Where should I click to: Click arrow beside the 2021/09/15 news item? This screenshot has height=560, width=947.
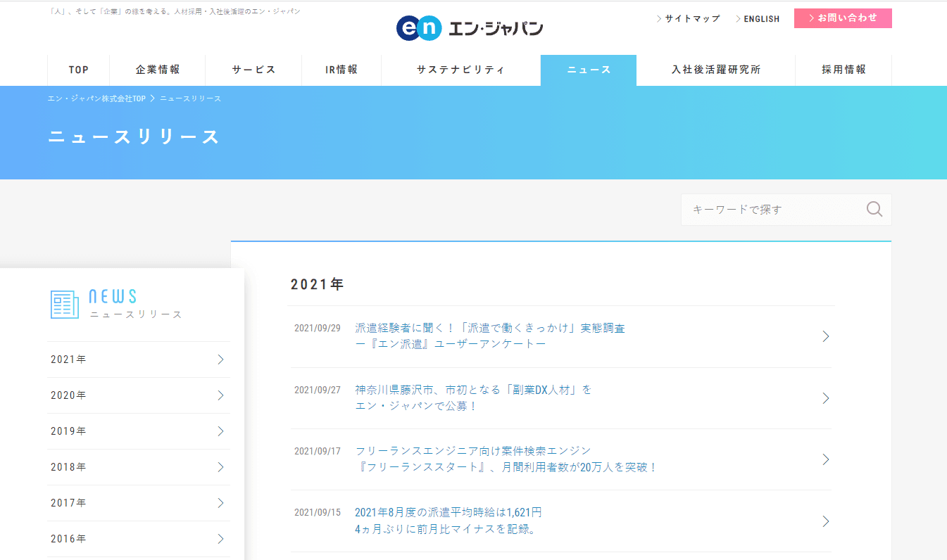pyautogui.click(x=826, y=521)
